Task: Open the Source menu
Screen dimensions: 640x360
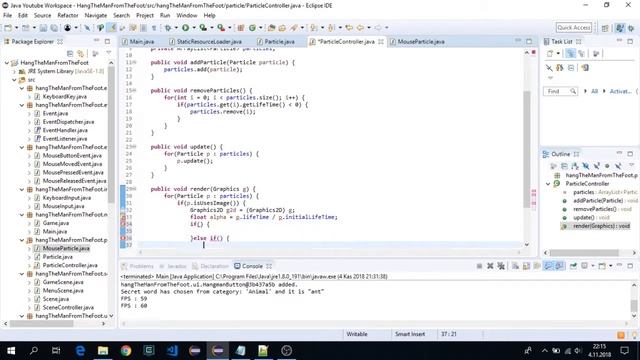Action: point(42,15)
